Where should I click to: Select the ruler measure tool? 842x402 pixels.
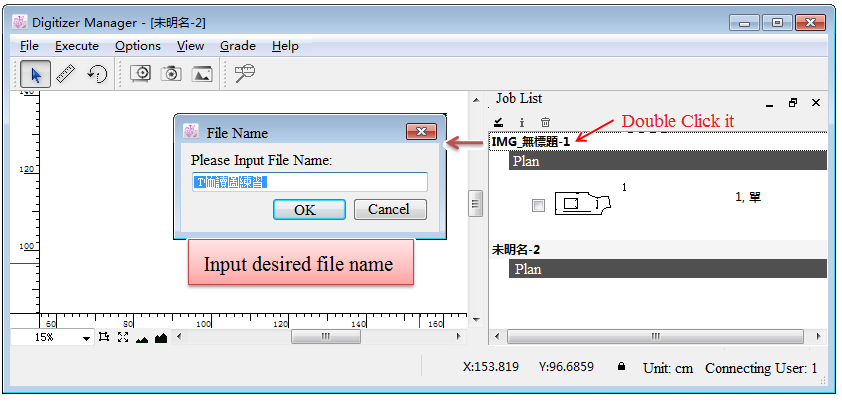[x=66, y=73]
